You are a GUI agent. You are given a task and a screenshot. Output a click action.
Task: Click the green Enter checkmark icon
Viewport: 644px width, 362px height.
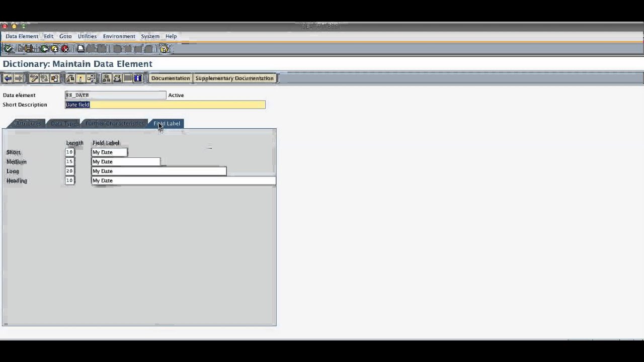8,49
